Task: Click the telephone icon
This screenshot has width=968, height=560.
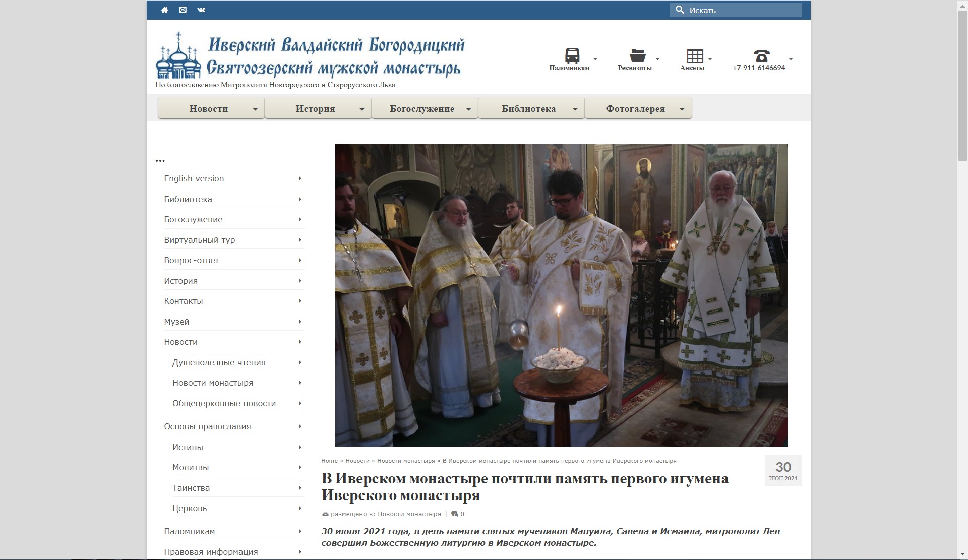Action: 761,55
